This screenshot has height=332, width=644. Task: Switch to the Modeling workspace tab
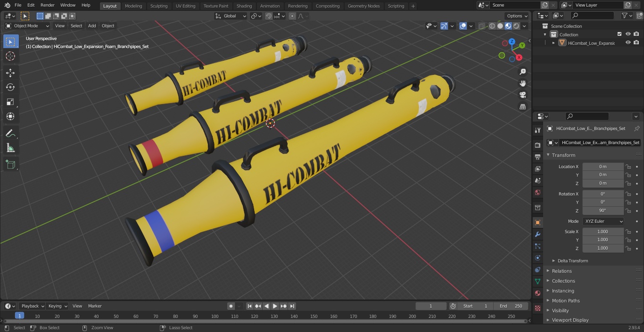click(x=133, y=6)
